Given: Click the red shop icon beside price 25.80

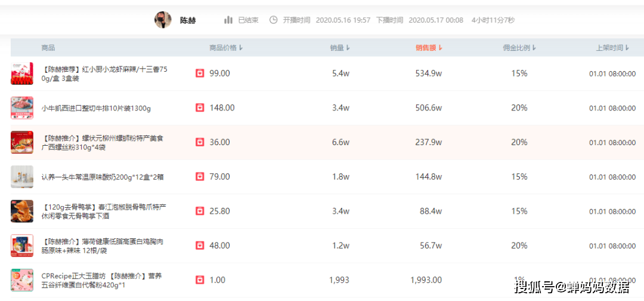Looking at the screenshot, I should (200, 211).
